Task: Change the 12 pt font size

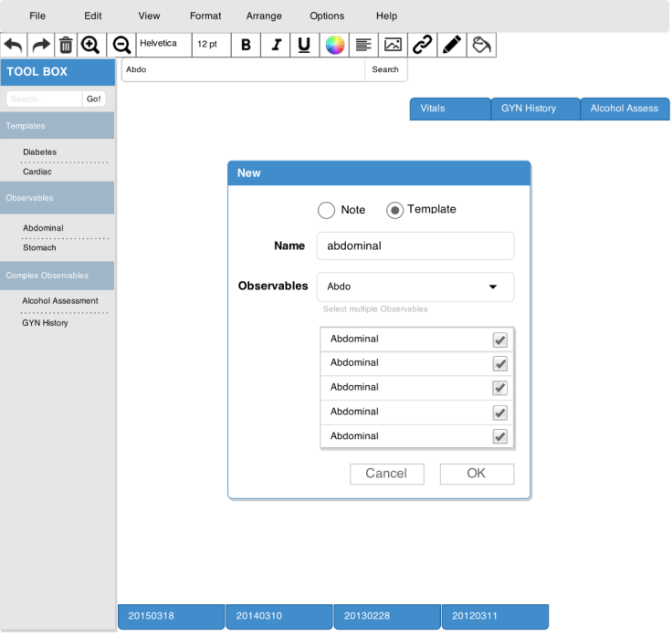Action: coord(209,45)
